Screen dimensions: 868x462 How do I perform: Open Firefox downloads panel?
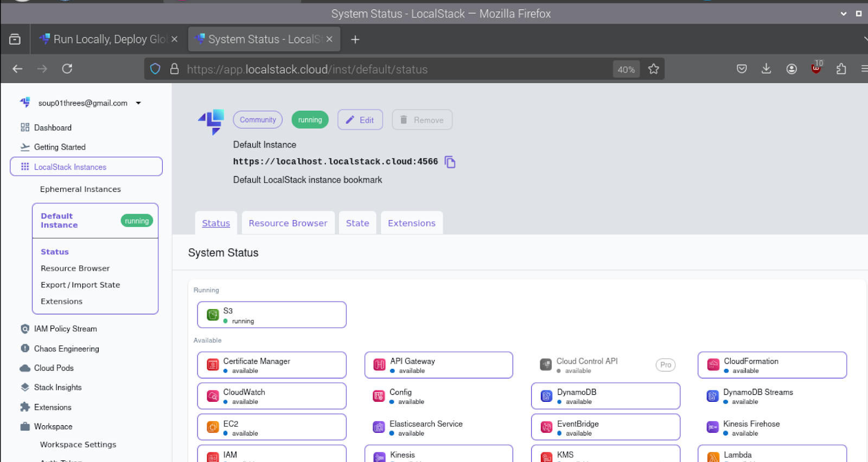(766, 69)
